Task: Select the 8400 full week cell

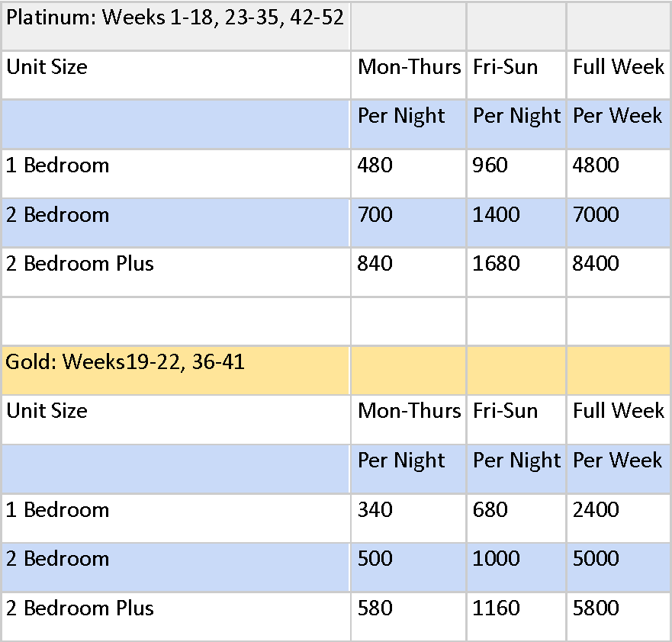Action: [x=619, y=272]
